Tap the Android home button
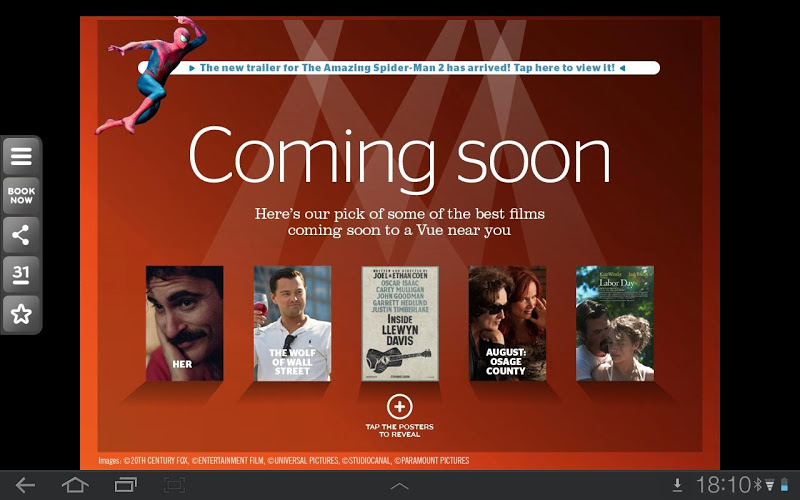This screenshot has height=500, width=800. coord(75,485)
